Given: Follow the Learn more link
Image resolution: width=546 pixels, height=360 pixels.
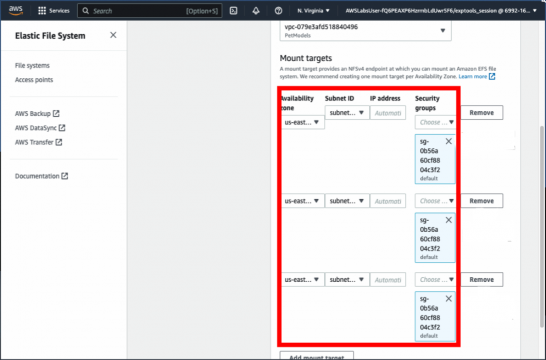Looking at the screenshot, I should [x=473, y=76].
